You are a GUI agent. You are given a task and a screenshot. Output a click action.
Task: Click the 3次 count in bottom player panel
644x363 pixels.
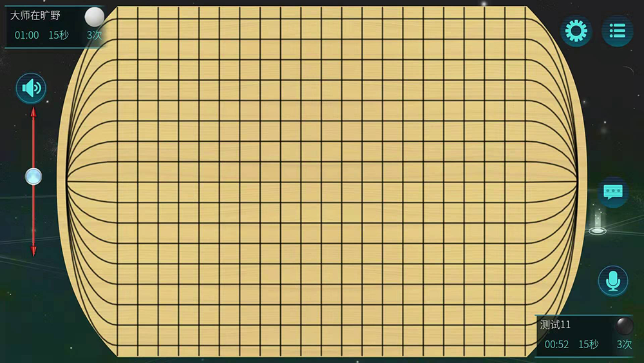(x=624, y=344)
